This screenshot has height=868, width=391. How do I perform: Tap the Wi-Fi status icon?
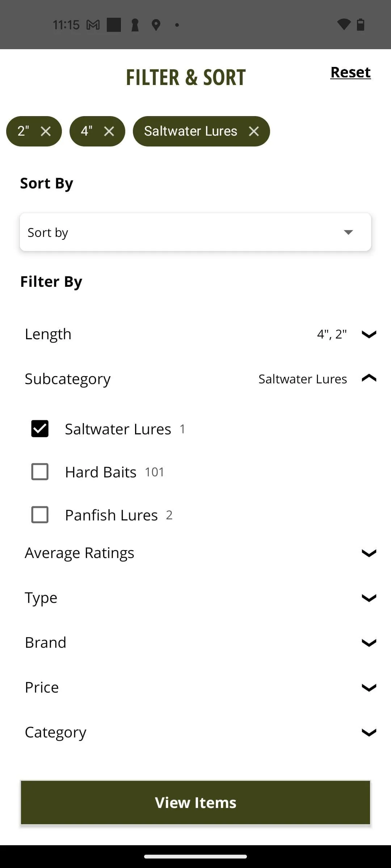[x=344, y=25]
